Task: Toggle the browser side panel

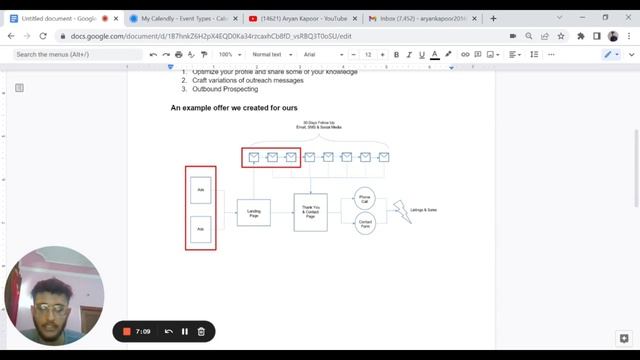Action: (597, 36)
